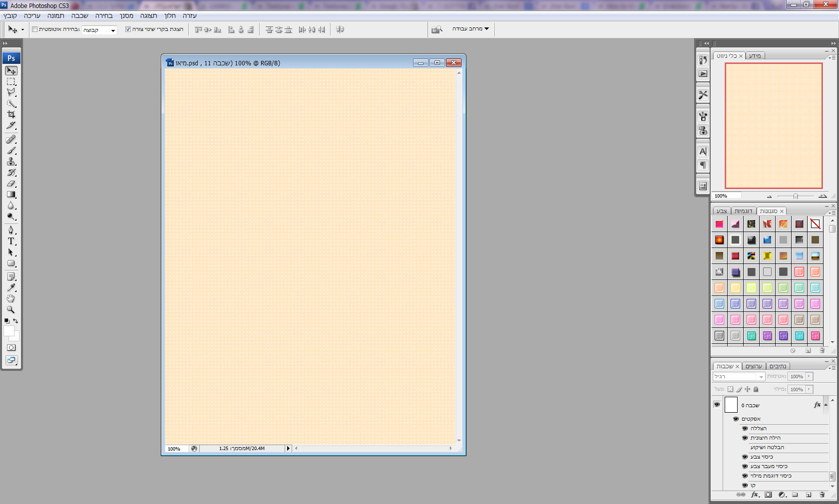This screenshot has height=504, width=839.
Task: Switch to the ערוצים tab
Action: [x=754, y=366]
